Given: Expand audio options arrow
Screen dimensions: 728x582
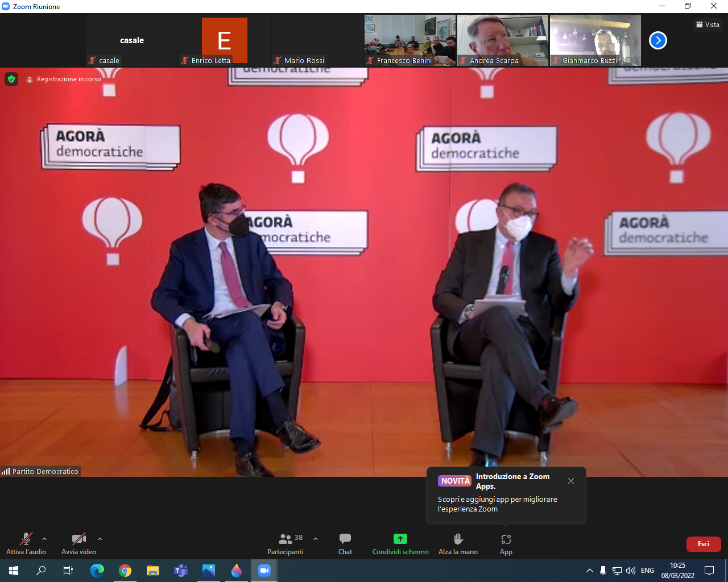Looking at the screenshot, I should tap(44, 539).
